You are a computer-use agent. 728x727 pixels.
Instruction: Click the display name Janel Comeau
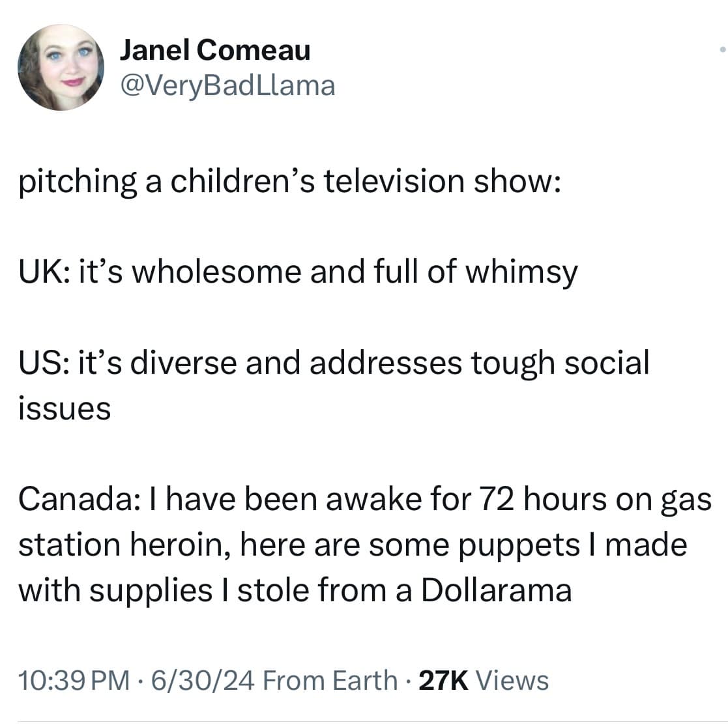[x=215, y=50]
